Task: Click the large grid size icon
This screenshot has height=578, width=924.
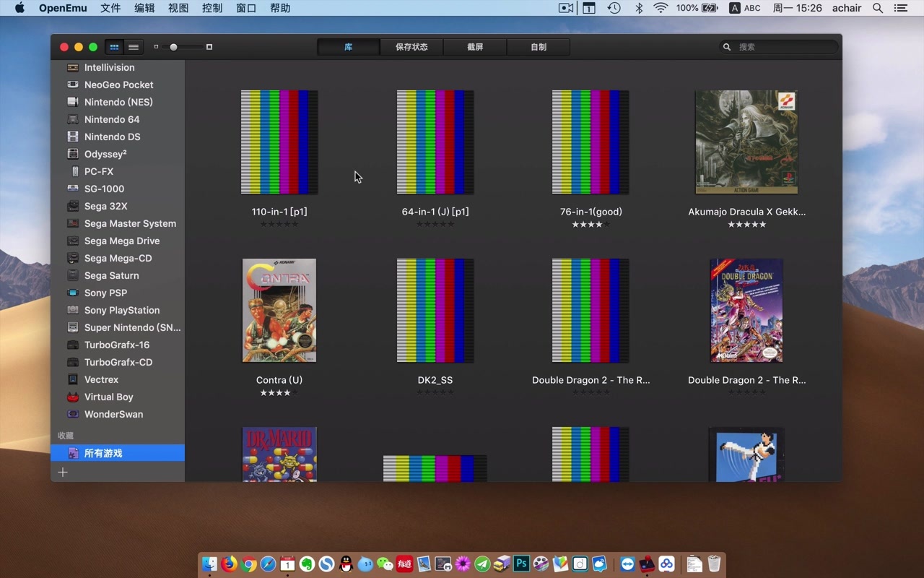Action: [x=209, y=47]
